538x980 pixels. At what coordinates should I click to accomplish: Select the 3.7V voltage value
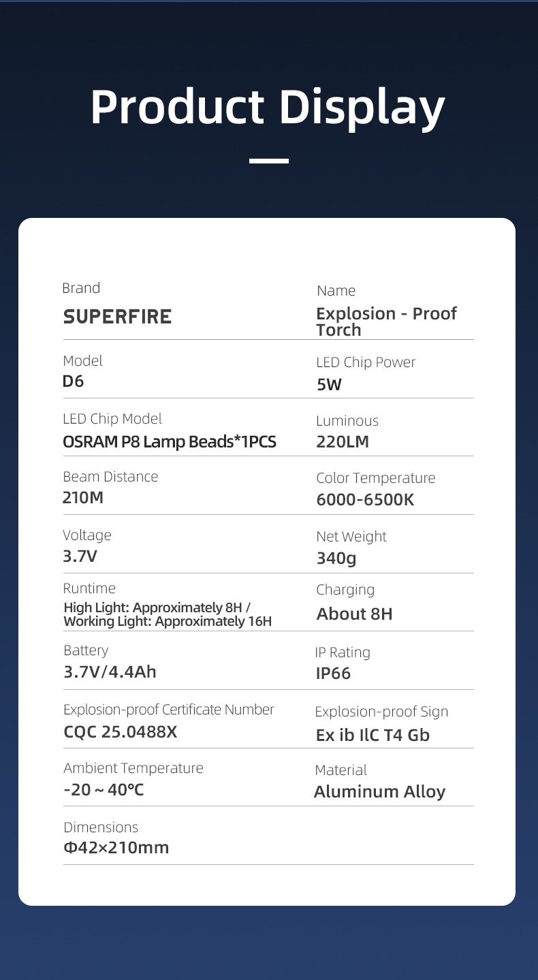(x=80, y=556)
